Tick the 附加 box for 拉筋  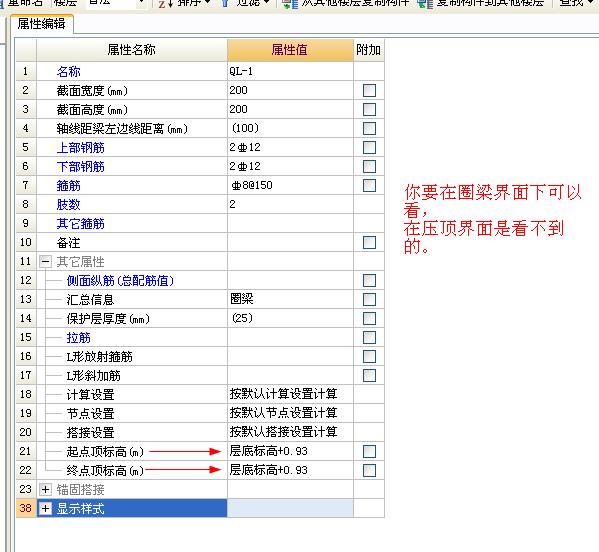click(369, 337)
